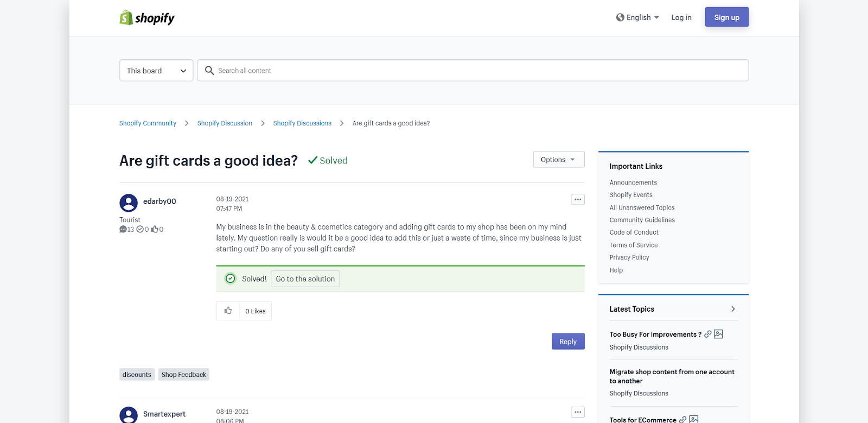Click the green solved checkmark circle icon
The image size is (868, 423).
[231, 279]
